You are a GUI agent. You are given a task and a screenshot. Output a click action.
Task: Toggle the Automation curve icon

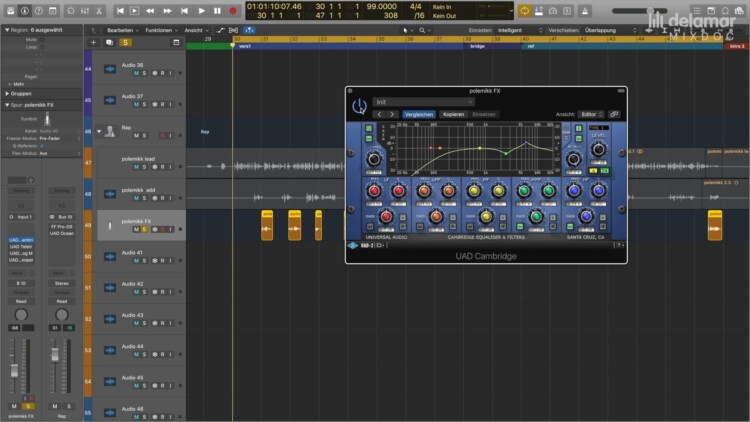[221, 30]
